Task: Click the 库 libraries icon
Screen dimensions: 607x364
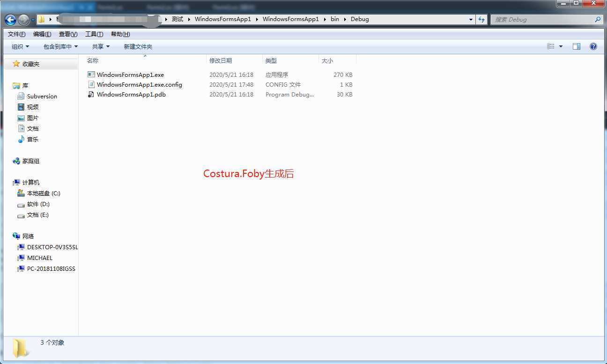Action: pyautogui.click(x=16, y=86)
